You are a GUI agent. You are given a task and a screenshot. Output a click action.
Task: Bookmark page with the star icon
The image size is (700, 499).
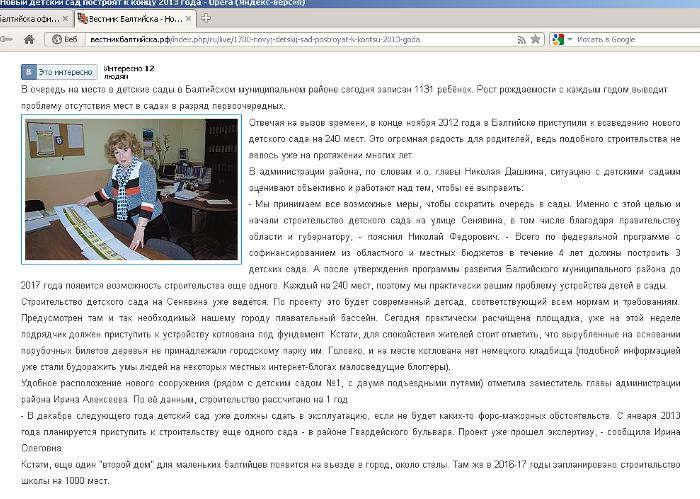click(x=536, y=39)
